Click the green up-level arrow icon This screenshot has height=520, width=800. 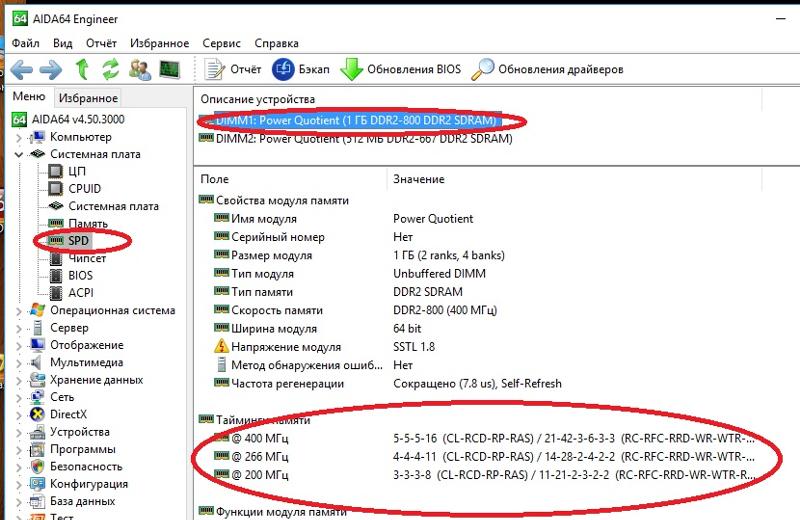click(82, 69)
